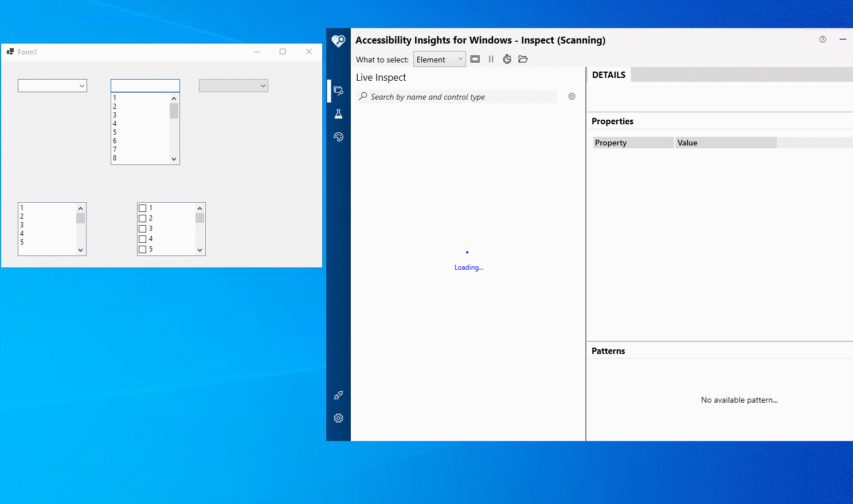Open the Tests beaker icon in the sidebar
Screen dimensions: 853x504
tap(338, 113)
